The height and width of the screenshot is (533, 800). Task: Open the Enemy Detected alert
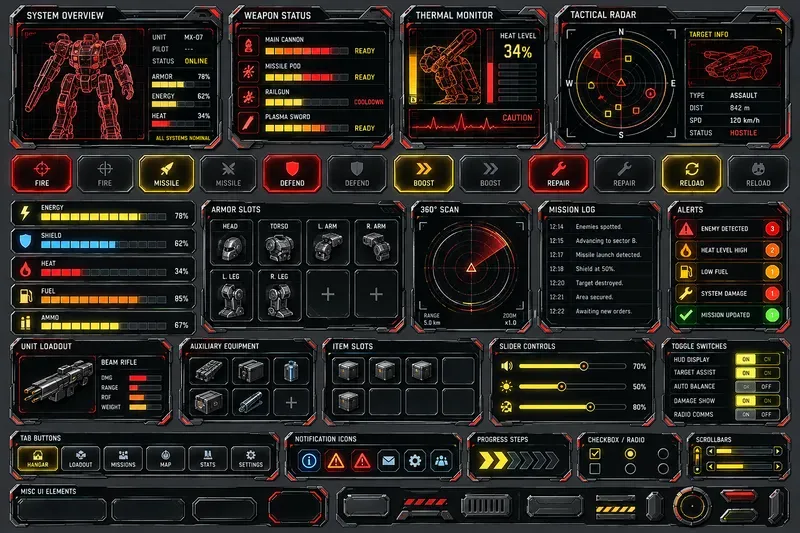[728, 229]
